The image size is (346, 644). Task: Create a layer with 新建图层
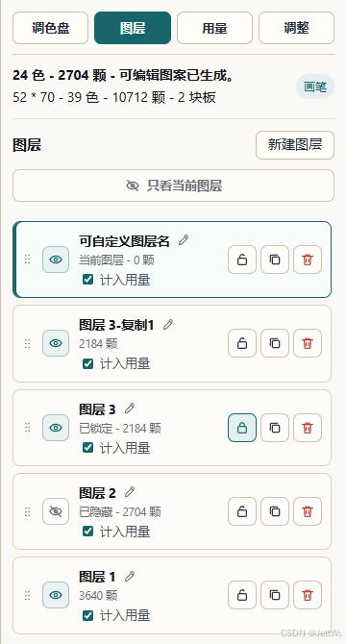click(295, 145)
